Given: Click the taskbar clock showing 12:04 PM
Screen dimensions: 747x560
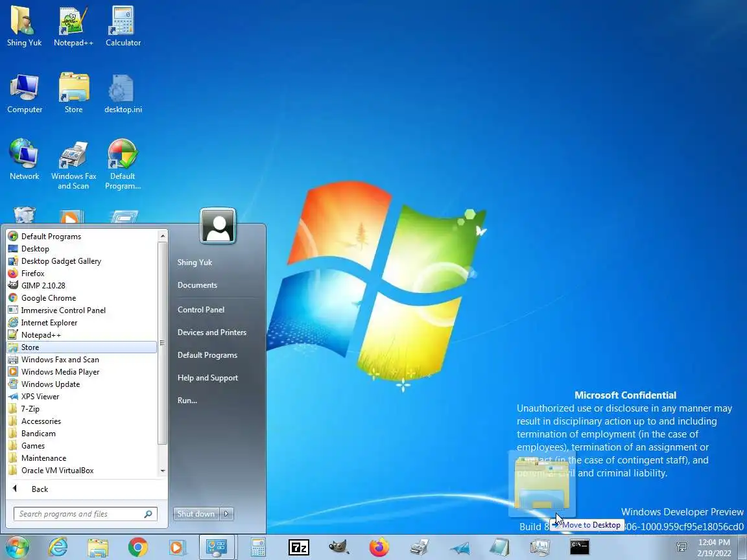Looking at the screenshot, I should coord(714,547).
